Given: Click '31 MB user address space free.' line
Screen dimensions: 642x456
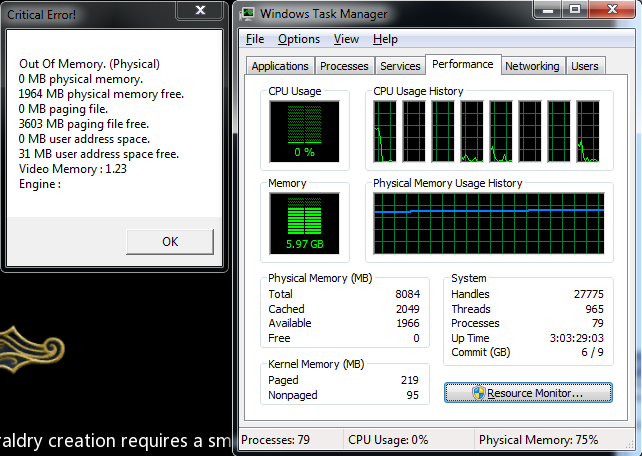Looking at the screenshot, I should point(99,154).
